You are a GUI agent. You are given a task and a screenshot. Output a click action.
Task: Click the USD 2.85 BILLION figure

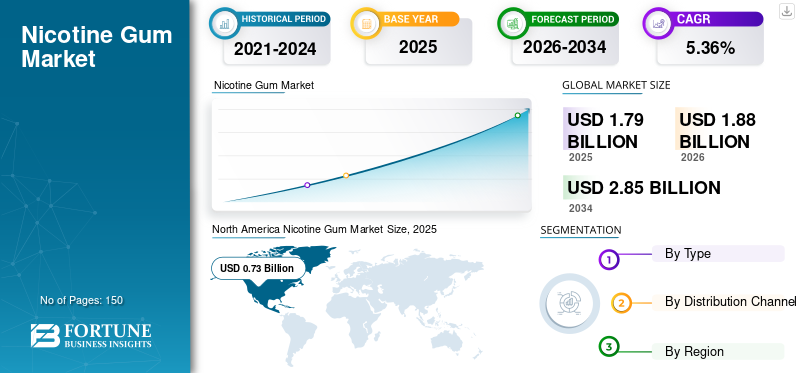644,188
